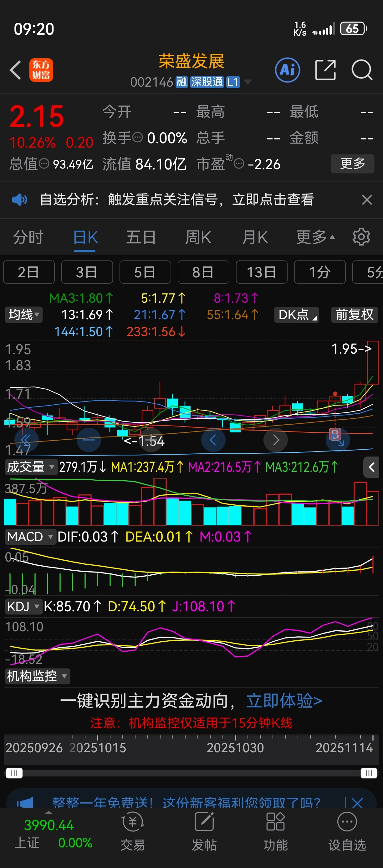383x868 pixels.
Task: Tap the L1 level badge
Action: [233, 82]
